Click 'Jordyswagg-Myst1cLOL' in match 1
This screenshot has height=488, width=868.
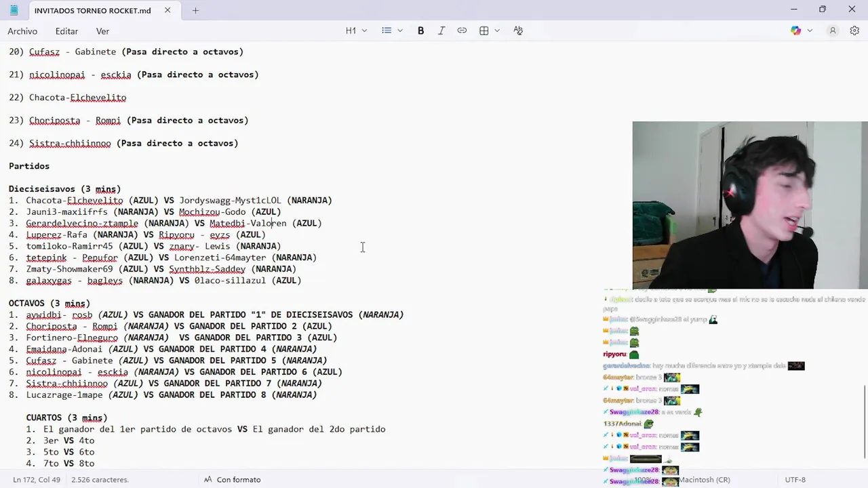(230, 201)
